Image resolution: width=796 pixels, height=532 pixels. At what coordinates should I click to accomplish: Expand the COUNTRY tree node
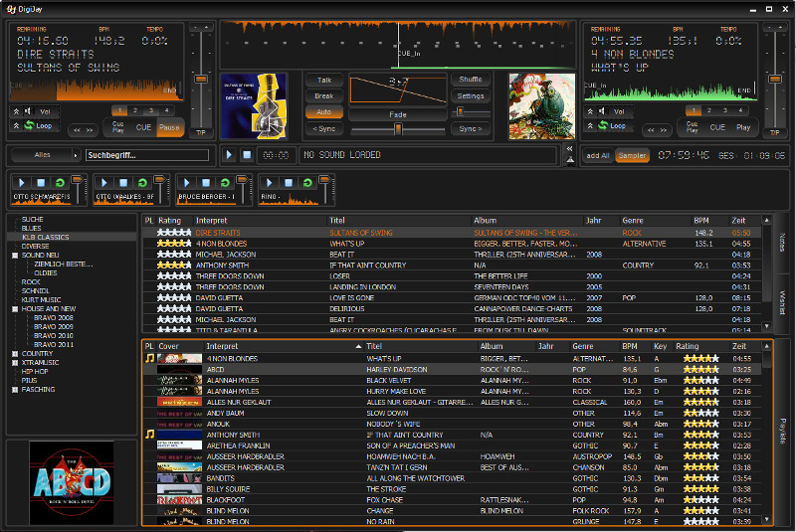click(15, 353)
